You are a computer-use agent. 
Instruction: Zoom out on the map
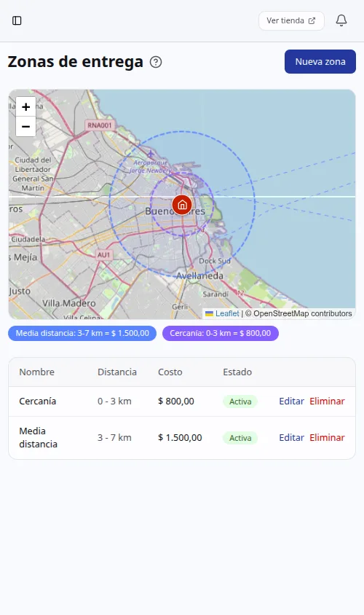(26, 127)
